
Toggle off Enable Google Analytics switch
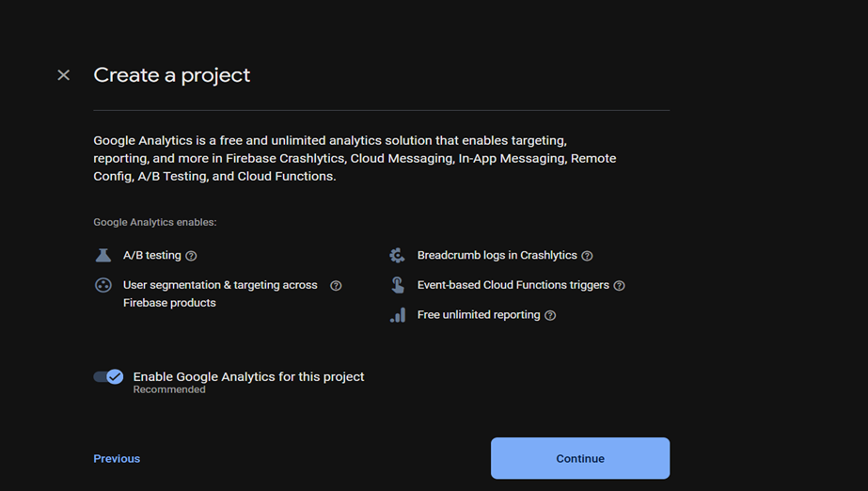pos(108,377)
